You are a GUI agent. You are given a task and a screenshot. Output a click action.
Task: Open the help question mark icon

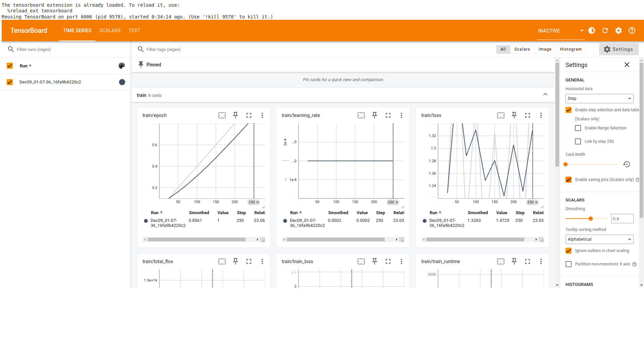[x=632, y=31]
